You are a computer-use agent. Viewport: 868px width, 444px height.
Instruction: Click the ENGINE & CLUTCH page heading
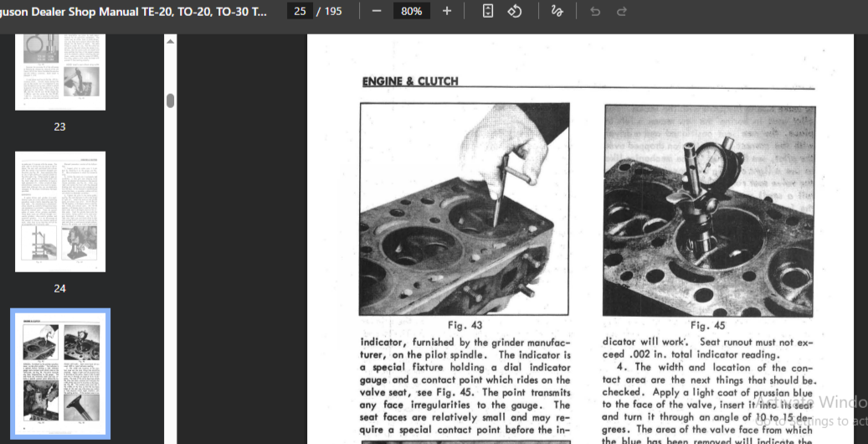click(410, 81)
